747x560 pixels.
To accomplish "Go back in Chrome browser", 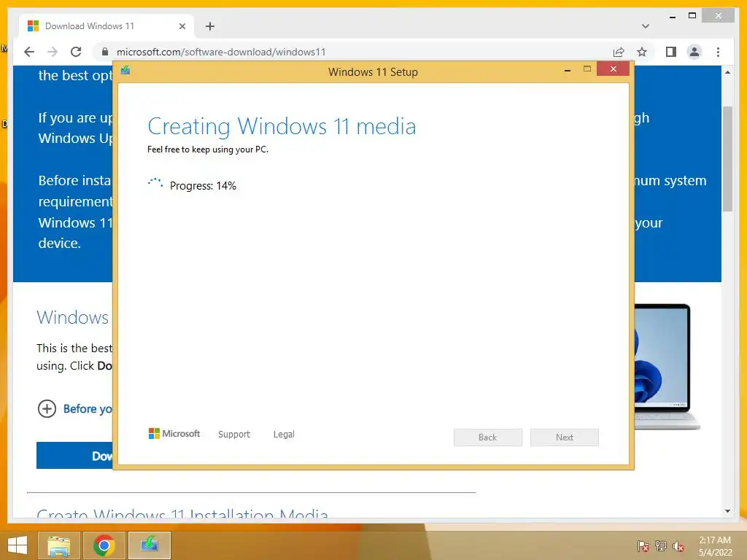I will click(x=29, y=52).
